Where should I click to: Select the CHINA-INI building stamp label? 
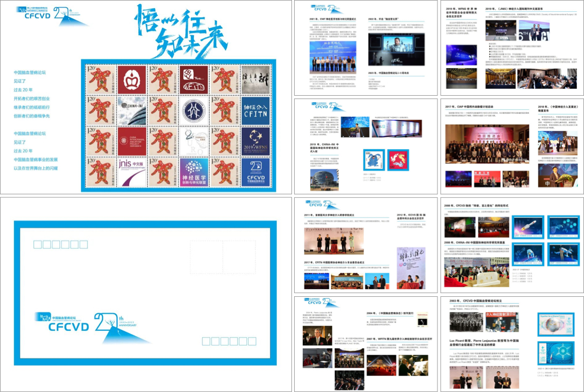pyautogui.click(x=132, y=110)
